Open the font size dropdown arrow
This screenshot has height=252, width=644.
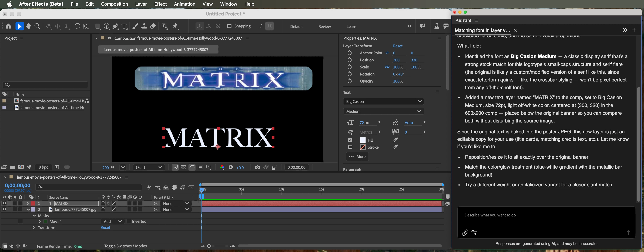click(x=379, y=122)
